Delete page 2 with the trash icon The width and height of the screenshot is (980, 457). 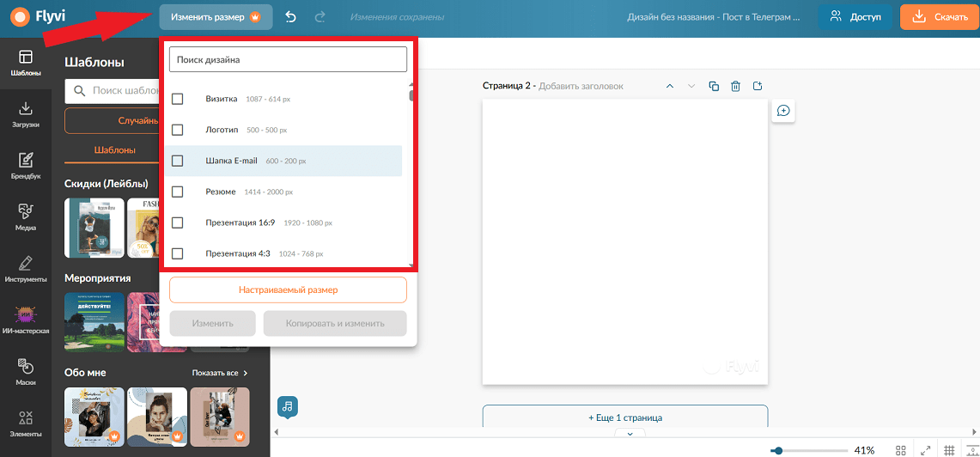point(736,86)
